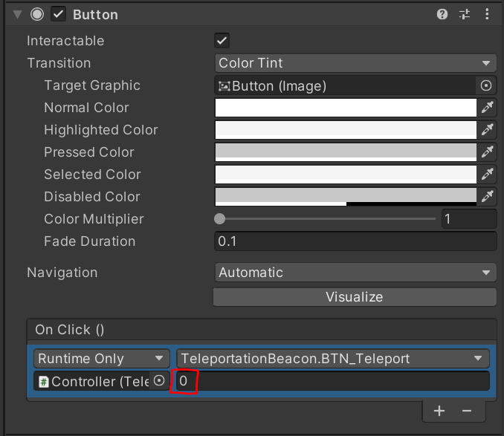Disable the Button component checkbox
The image size is (504, 436).
point(59,14)
